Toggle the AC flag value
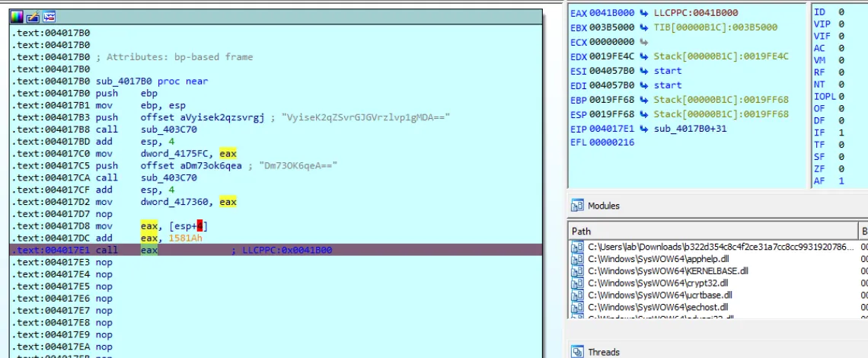 coord(841,49)
